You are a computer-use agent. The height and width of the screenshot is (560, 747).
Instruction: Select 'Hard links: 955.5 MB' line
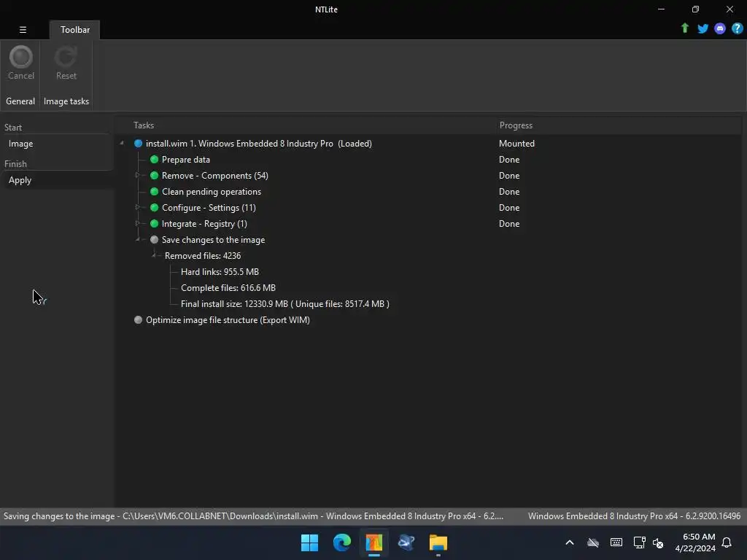coord(220,272)
